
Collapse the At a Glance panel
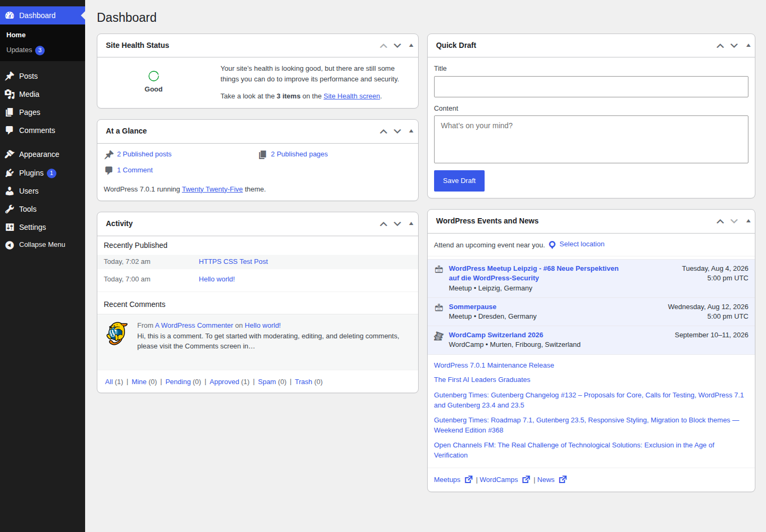(x=411, y=131)
